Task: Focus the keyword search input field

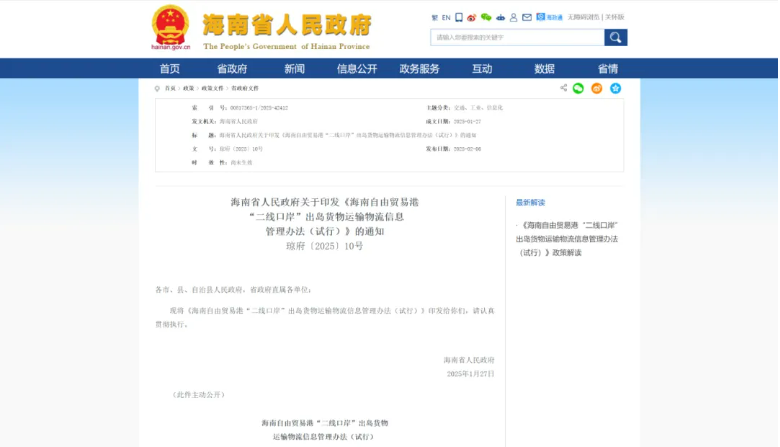Action: (517, 37)
